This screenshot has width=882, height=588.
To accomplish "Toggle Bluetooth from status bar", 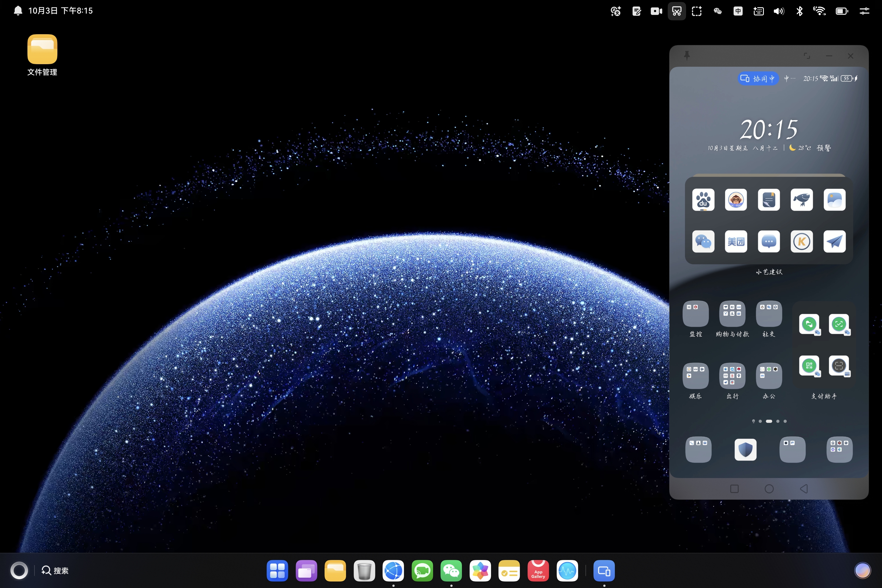I will click(x=799, y=11).
